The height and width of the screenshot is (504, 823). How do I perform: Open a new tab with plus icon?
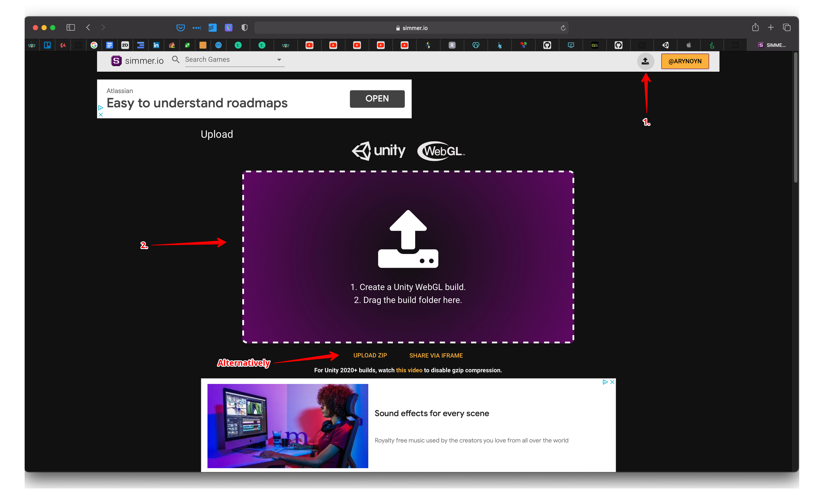coord(771,27)
